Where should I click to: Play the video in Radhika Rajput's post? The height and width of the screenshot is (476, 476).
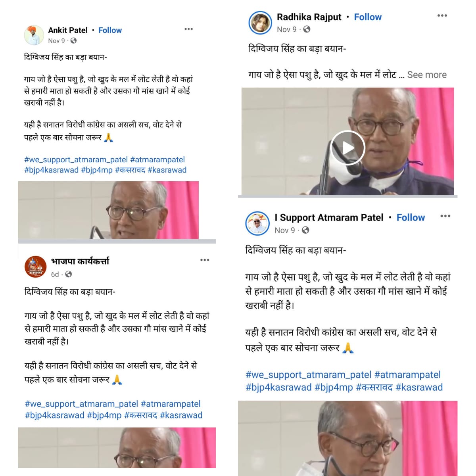pyautogui.click(x=348, y=148)
